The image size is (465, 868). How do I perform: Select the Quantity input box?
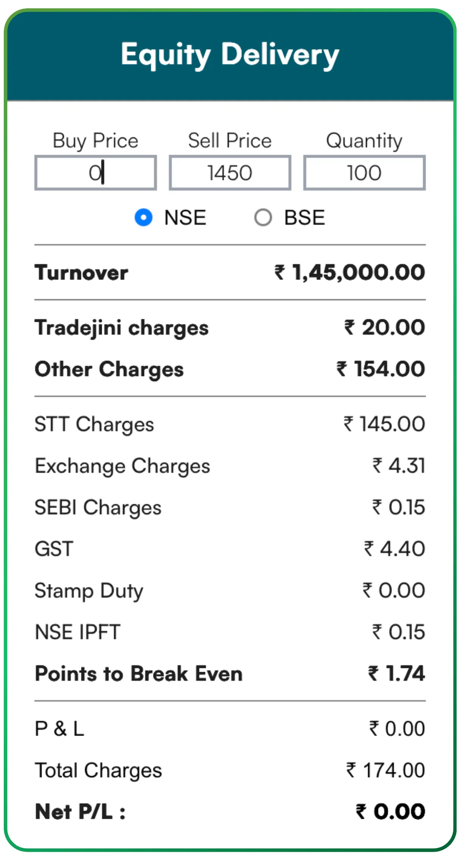pyautogui.click(x=364, y=173)
